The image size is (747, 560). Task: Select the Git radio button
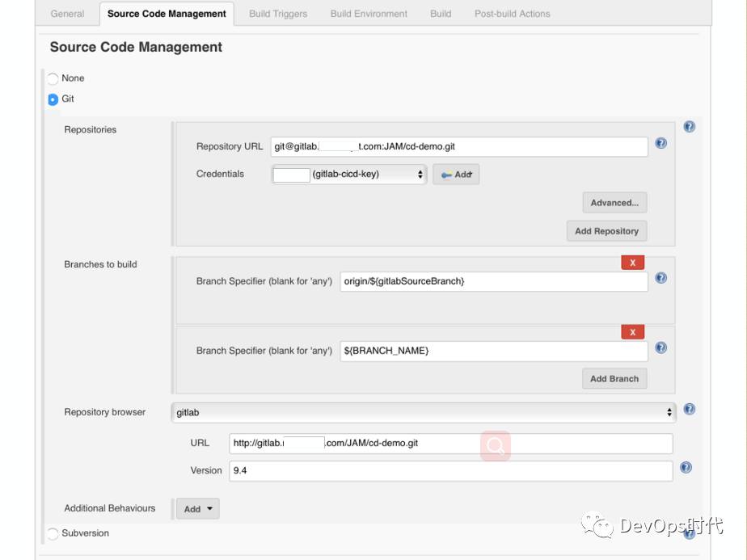53,99
